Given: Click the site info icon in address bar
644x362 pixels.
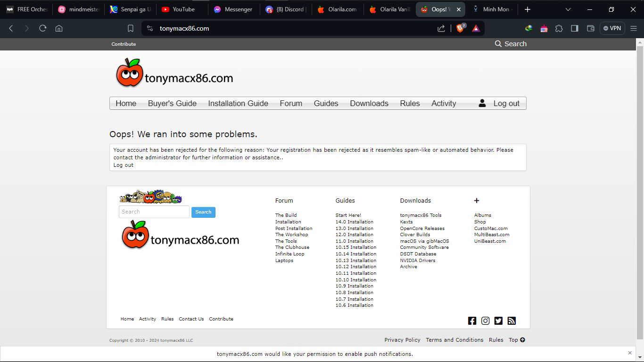Looking at the screenshot, I should (x=150, y=28).
